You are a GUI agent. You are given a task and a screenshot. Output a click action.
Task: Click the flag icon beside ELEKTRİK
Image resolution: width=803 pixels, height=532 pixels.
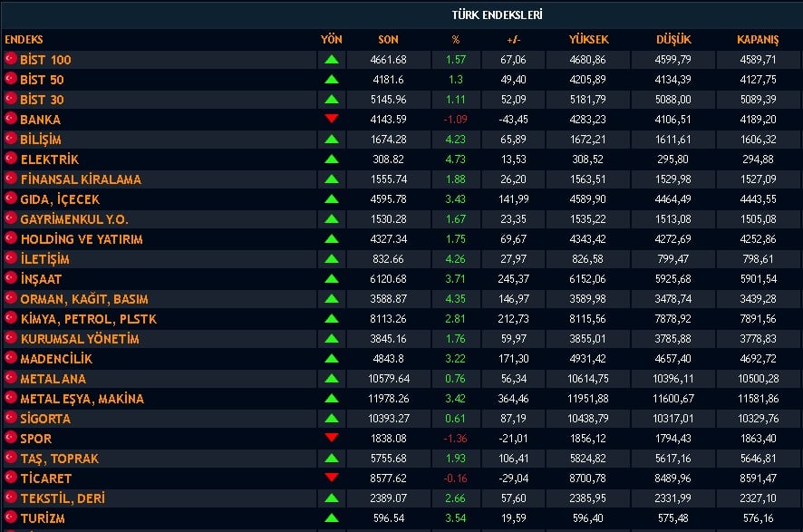11,159
